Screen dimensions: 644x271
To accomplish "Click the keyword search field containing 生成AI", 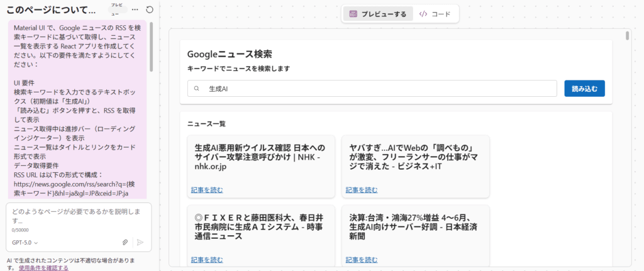I will point(377,89).
